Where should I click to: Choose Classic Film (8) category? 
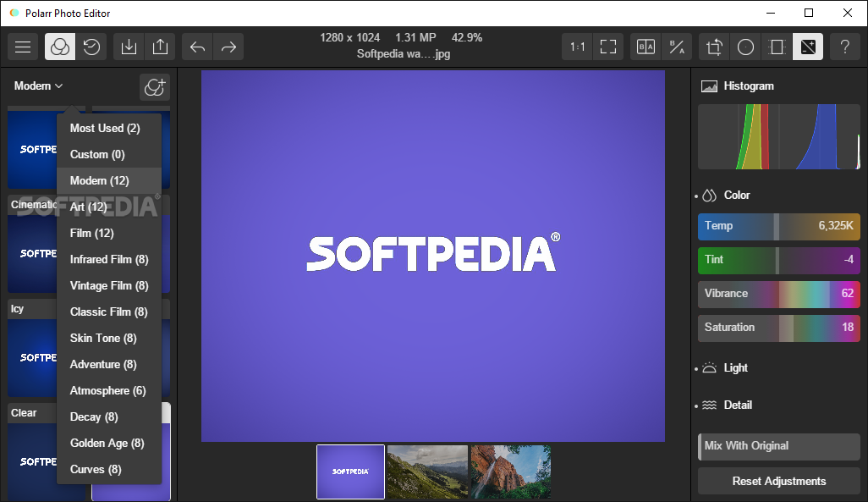point(109,312)
